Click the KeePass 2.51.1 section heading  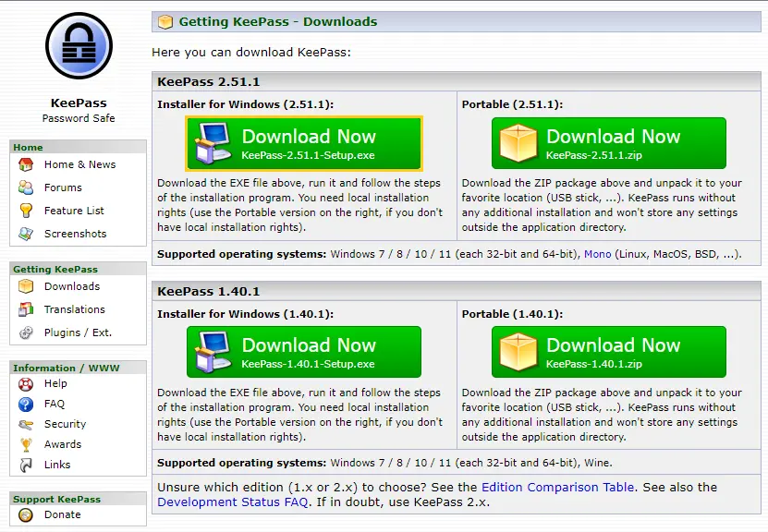208,81
